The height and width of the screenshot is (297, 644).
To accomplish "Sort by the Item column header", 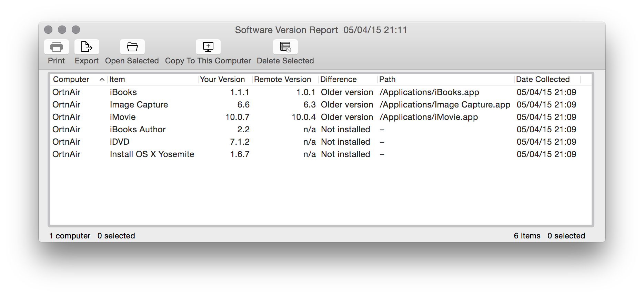I will [x=117, y=80].
